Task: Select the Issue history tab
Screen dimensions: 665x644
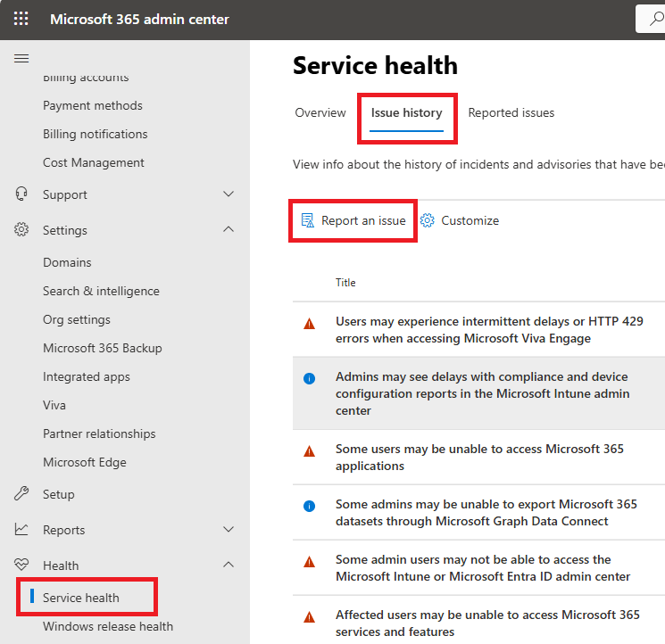Action: tap(406, 112)
